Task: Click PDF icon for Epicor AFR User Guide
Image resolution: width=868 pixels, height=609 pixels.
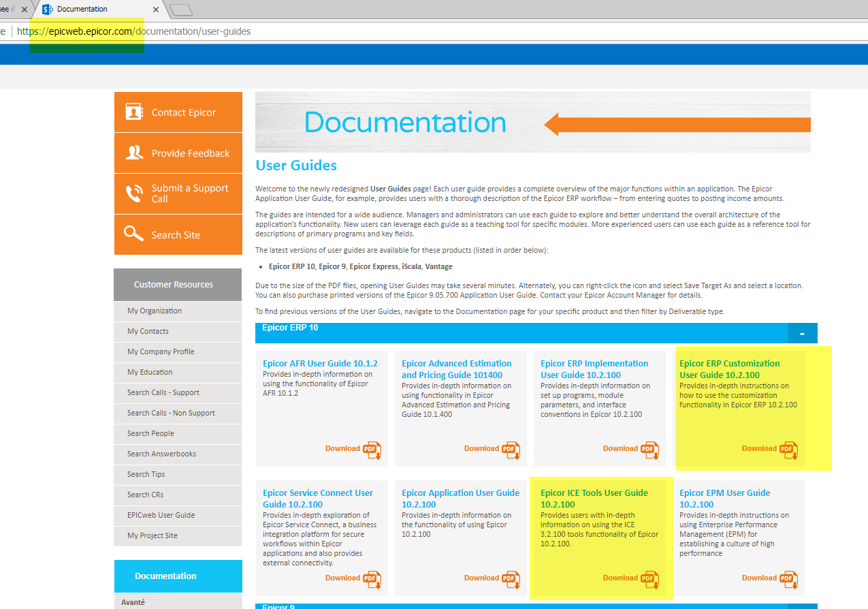Action: tap(372, 450)
